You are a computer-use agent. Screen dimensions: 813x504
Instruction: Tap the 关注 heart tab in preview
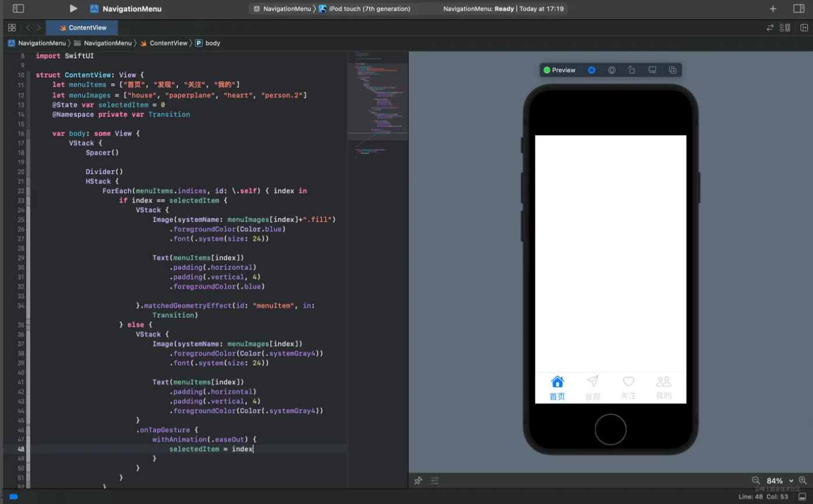pyautogui.click(x=628, y=388)
